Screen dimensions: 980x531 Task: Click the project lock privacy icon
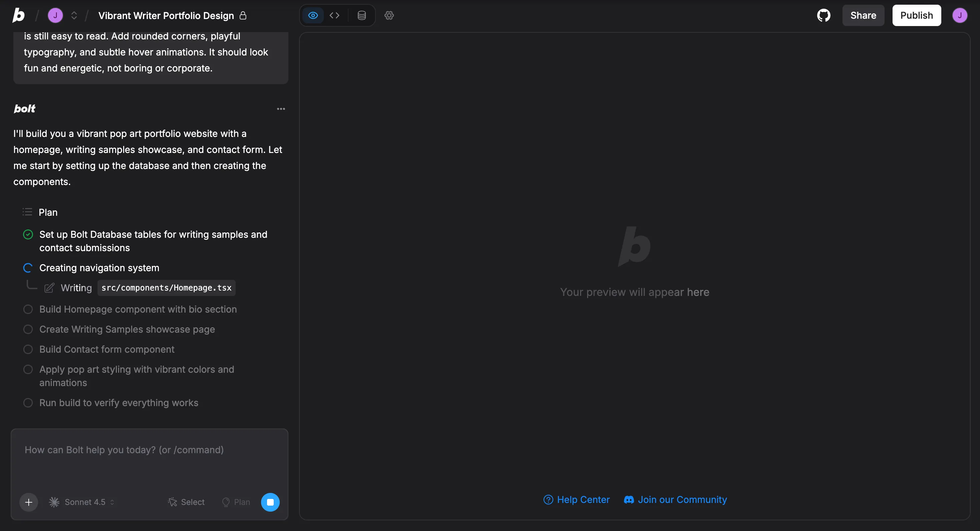[243, 16]
